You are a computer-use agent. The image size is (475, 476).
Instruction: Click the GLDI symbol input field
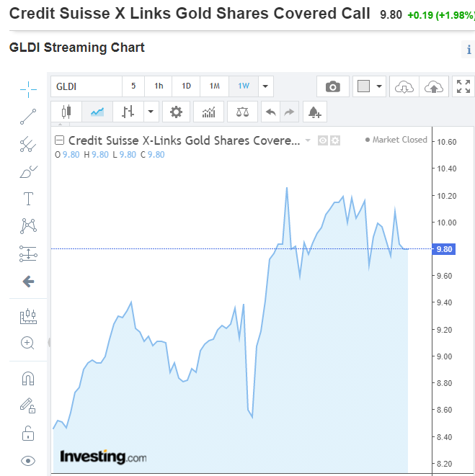pyautogui.click(x=86, y=86)
